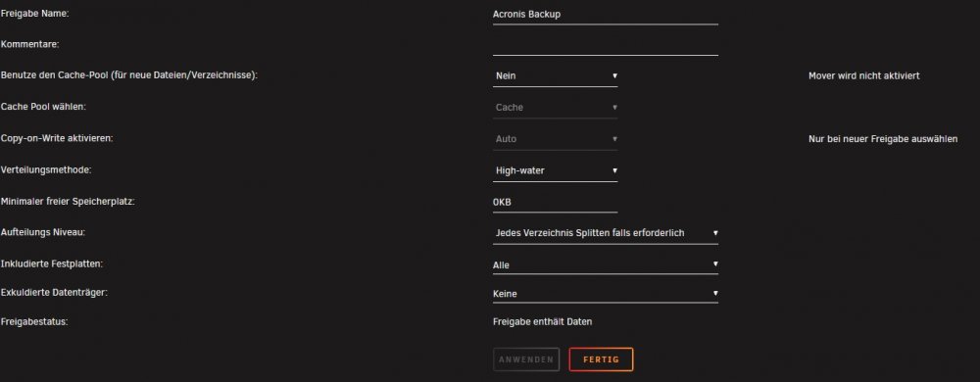The image size is (980, 382).
Task: Expand the Exkludierte Datenträger Keine dropdown
Action: pyautogui.click(x=605, y=294)
